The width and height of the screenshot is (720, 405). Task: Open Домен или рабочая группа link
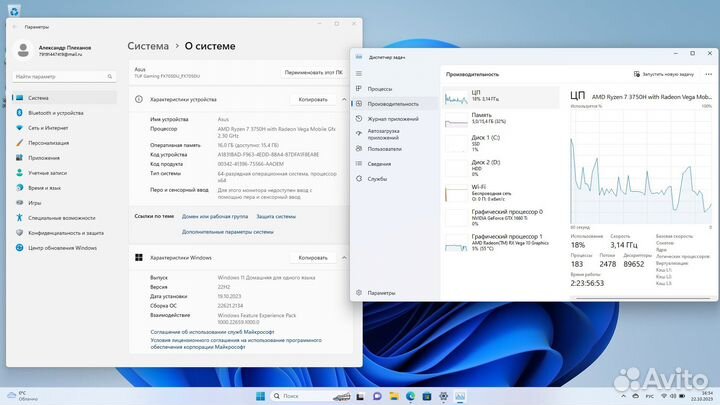pyautogui.click(x=215, y=216)
